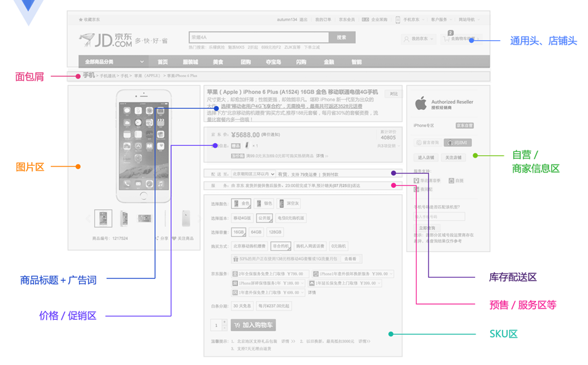Expand the 网站导航 top menu
Screen dimensions: 588x365
point(469,19)
